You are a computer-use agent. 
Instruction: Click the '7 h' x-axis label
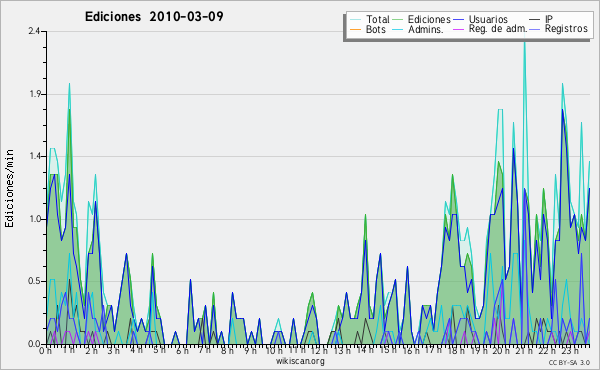click(204, 350)
